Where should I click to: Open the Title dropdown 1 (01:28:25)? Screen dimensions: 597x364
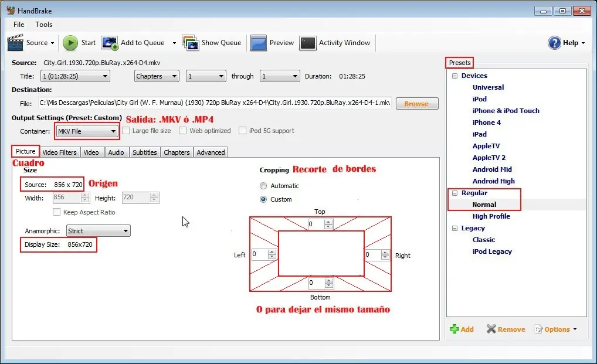click(75, 76)
